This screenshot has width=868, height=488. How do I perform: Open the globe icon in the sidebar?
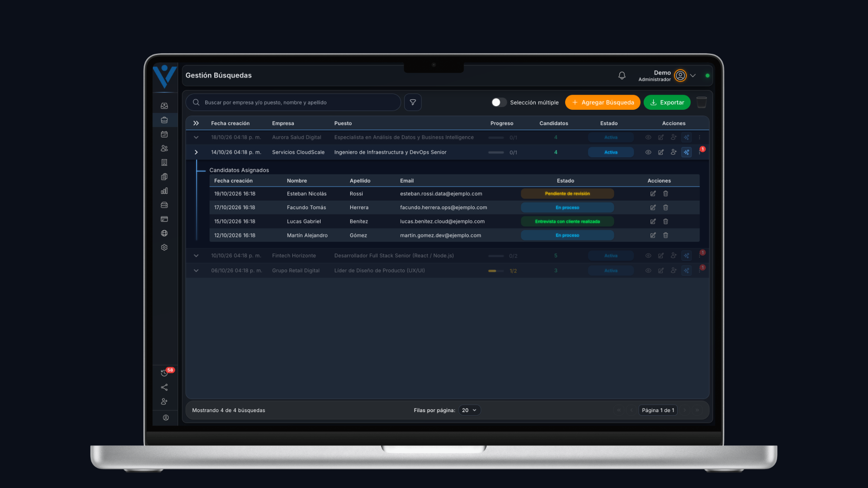point(164,233)
